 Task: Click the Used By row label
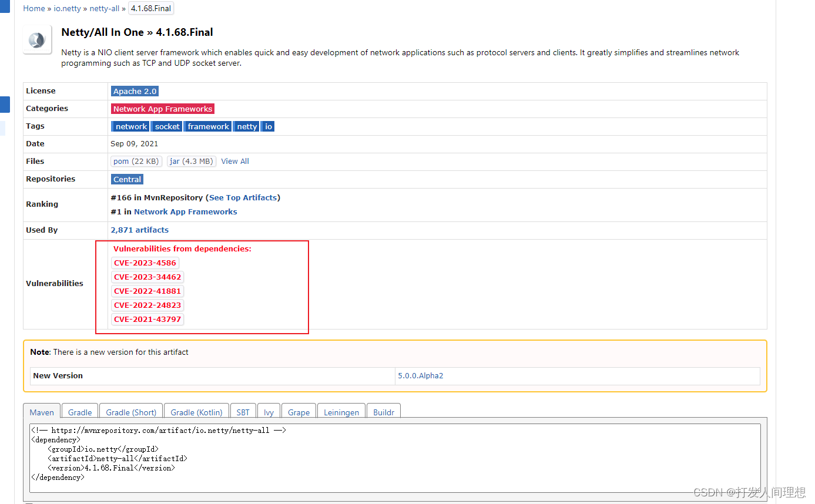(x=42, y=230)
